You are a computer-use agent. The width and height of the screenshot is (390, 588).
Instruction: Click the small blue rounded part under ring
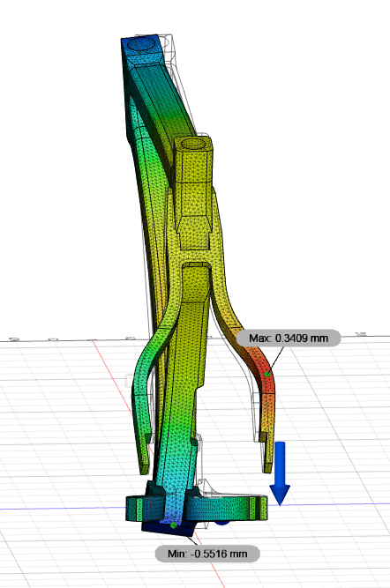pyautogui.click(x=222, y=523)
